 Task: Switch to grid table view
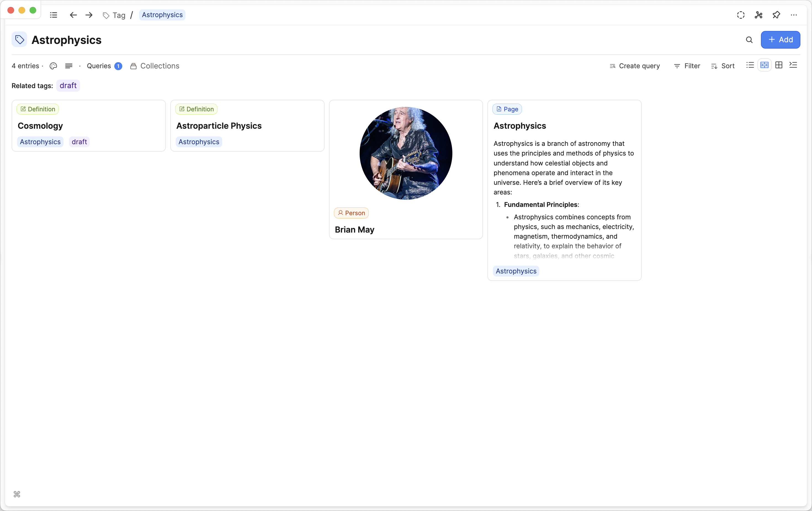[779, 65]
